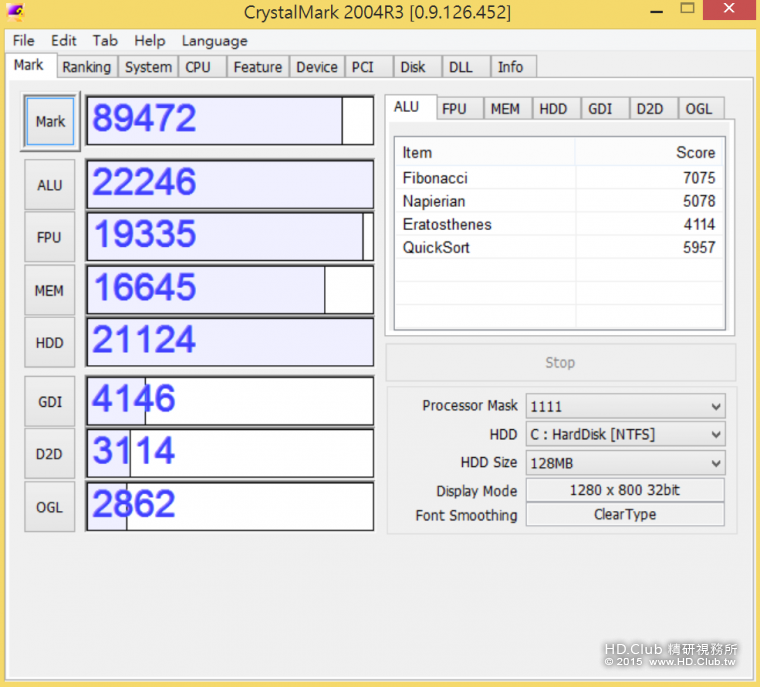Switch to the OGL results tab

699,109
